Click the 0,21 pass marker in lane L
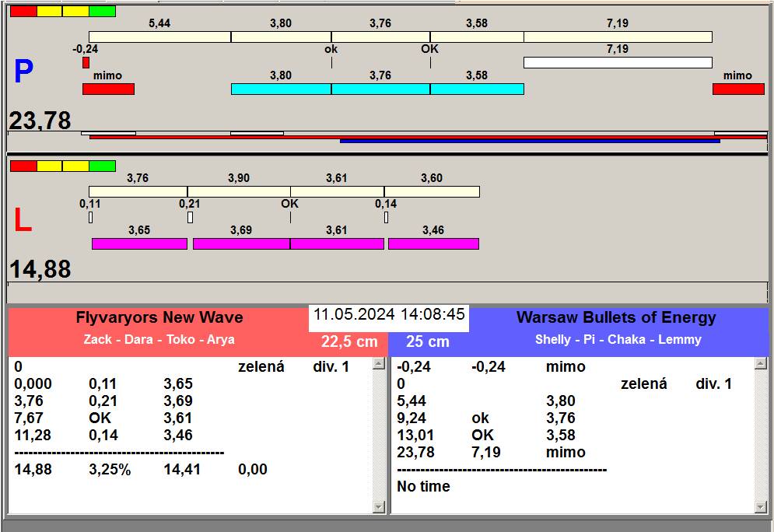774x532 pixels. [x=190, y=217]
